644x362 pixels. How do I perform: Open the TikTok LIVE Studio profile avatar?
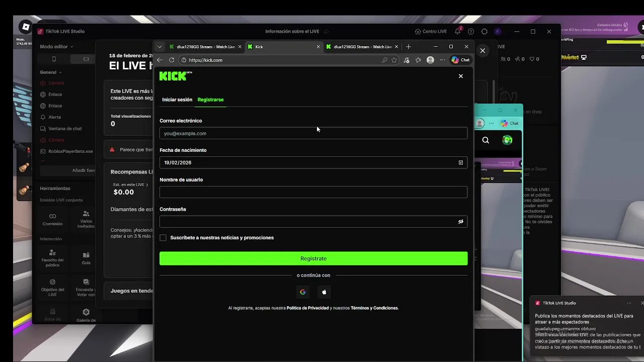(x=498, y=31)
